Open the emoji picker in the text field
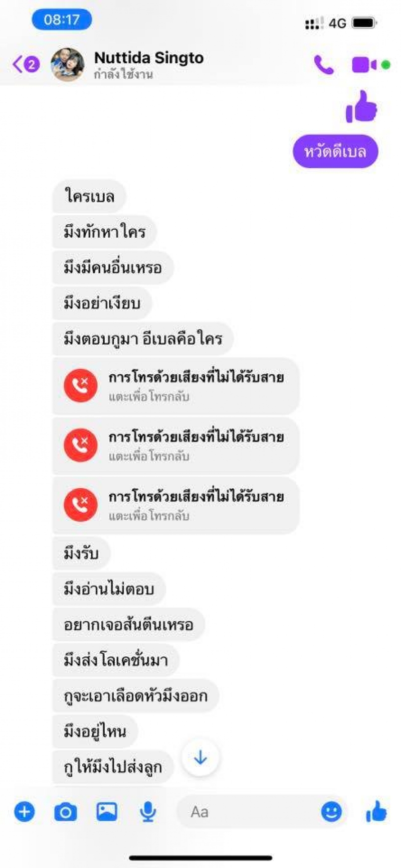The image size is (401, 868). pyautogui.click(x=331, y=811)
